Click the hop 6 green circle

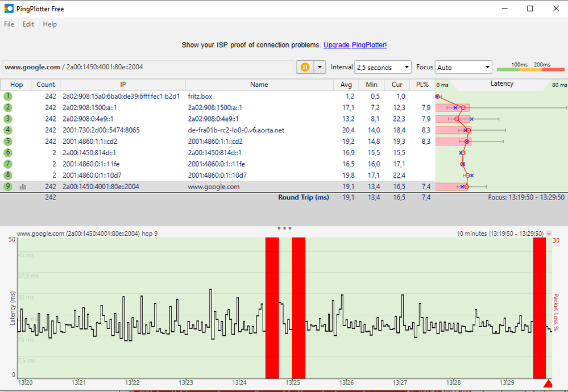8,152
